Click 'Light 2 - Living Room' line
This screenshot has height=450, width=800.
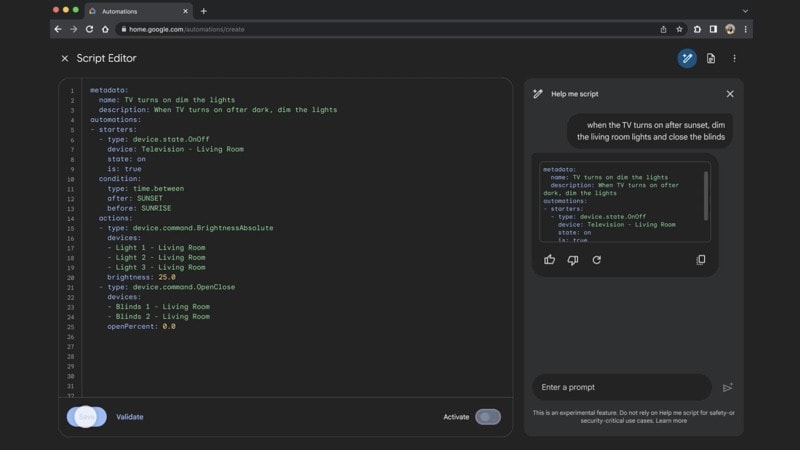(x=156, y=258)
